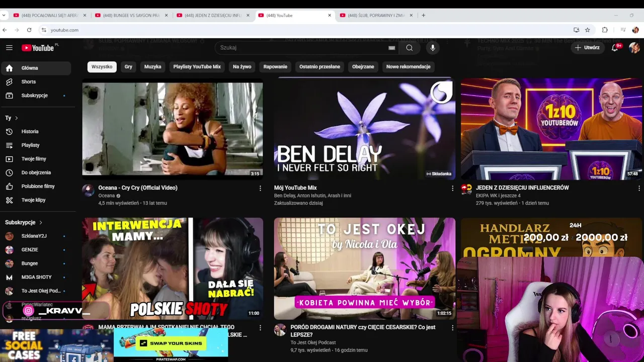Viewport: 644px width, 362px height.
Task: Open To Jest Okej Podcast channel avatar
Action: point(280,330)
